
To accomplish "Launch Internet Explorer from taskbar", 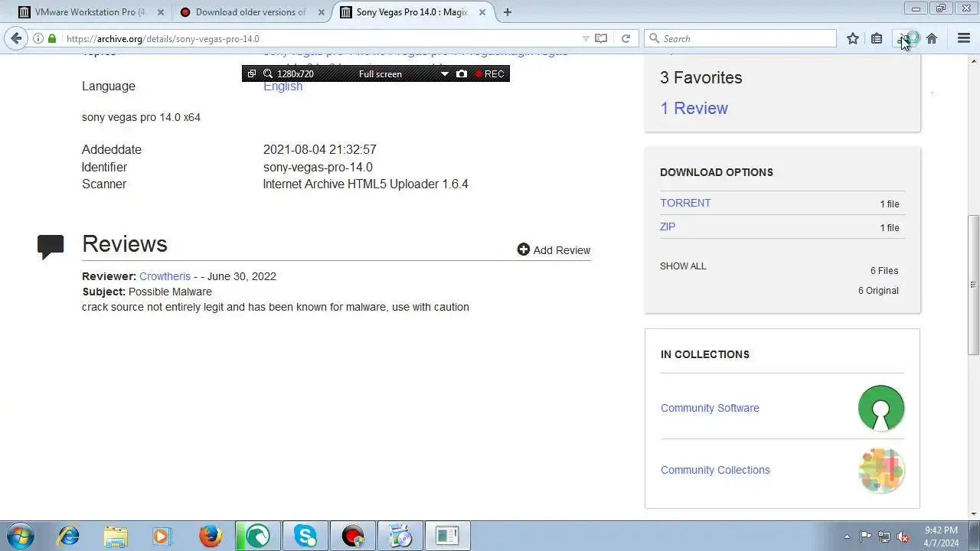I will click(x=68, y=536).
